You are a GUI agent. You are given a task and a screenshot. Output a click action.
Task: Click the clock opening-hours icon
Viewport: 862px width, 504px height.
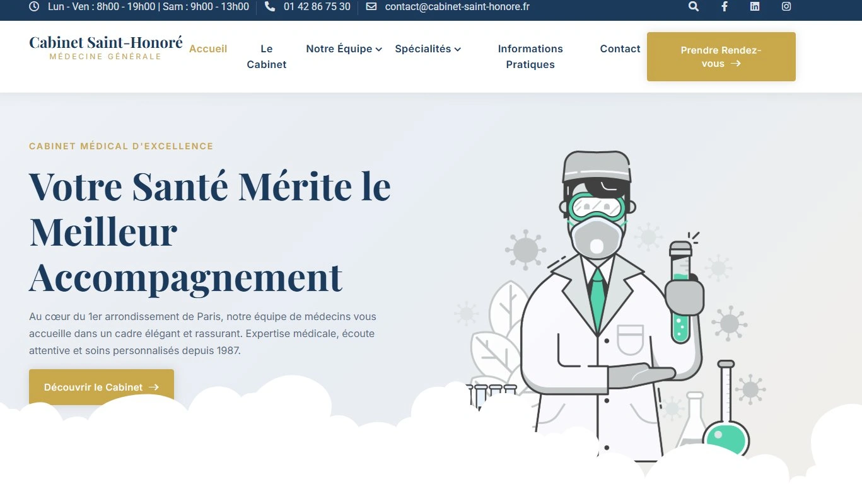[34, 7]
